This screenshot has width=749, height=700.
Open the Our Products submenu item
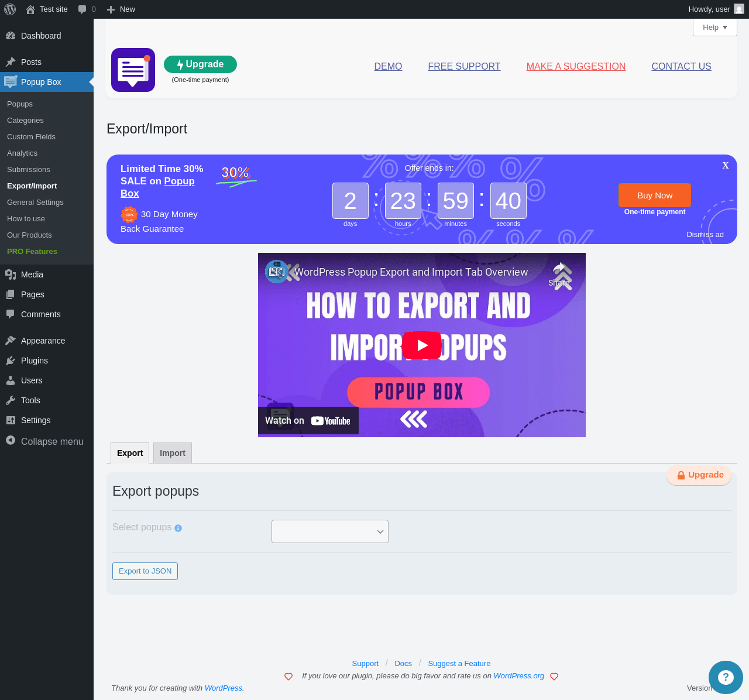point(29,235)
